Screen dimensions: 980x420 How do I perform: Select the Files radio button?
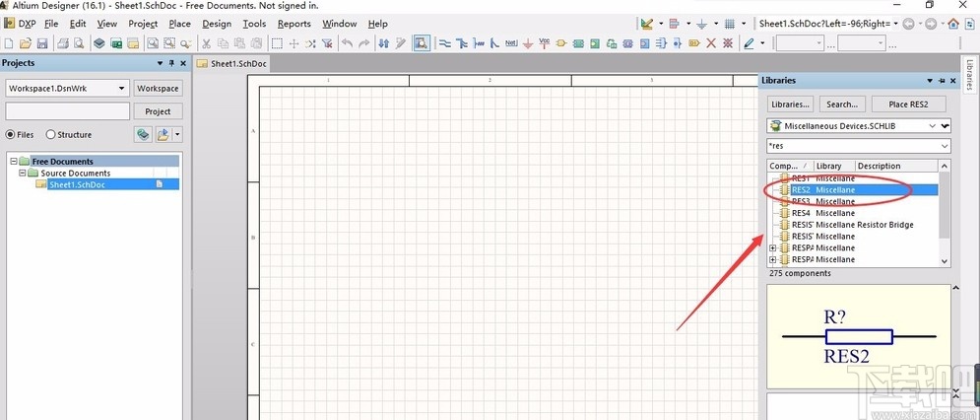10,134
